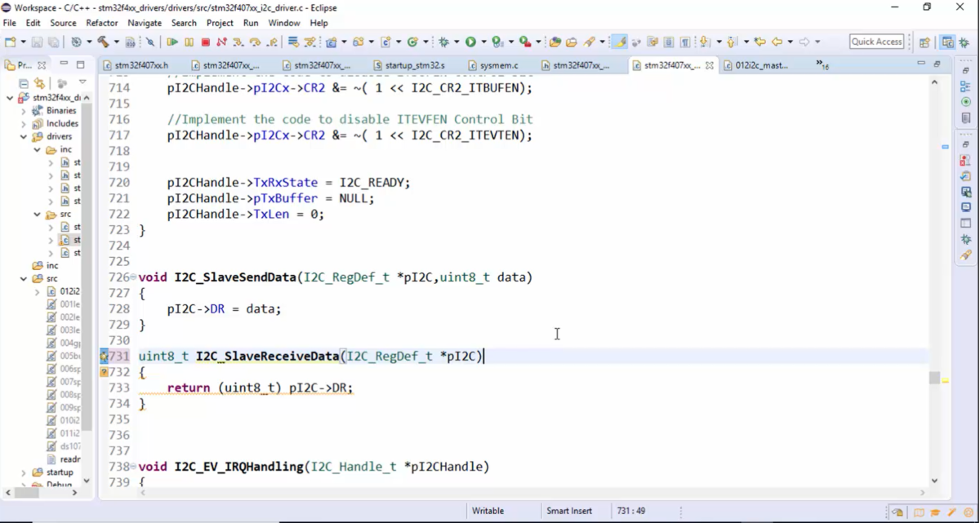Expand the Binaries node
980x523 pixels.
pos(24,110)
